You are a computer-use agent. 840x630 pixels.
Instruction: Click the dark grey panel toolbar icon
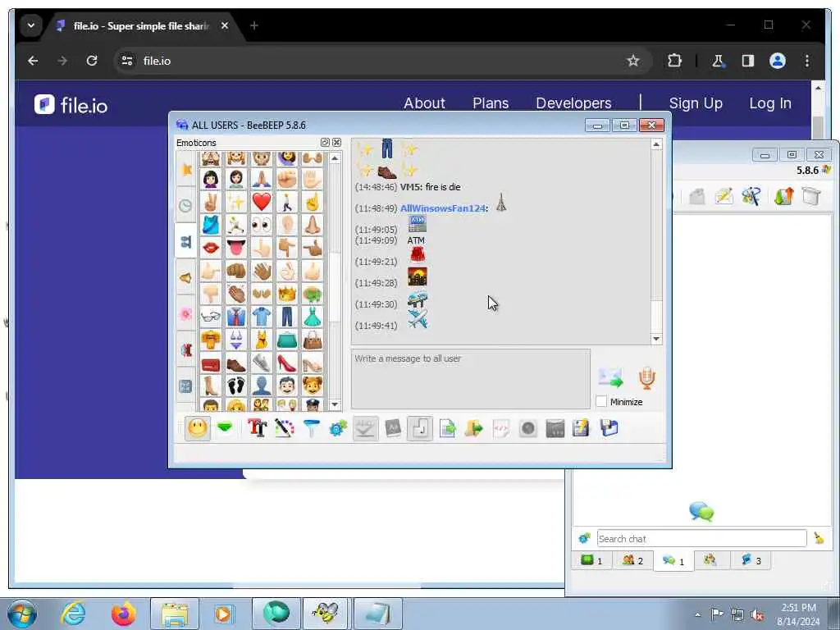pyautogui.click(x=555, y=428)
